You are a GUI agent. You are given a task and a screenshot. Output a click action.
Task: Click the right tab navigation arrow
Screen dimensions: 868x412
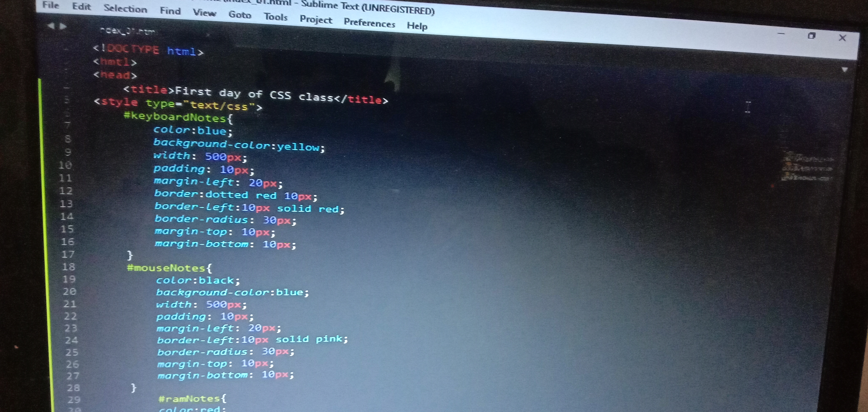point(63,26)
